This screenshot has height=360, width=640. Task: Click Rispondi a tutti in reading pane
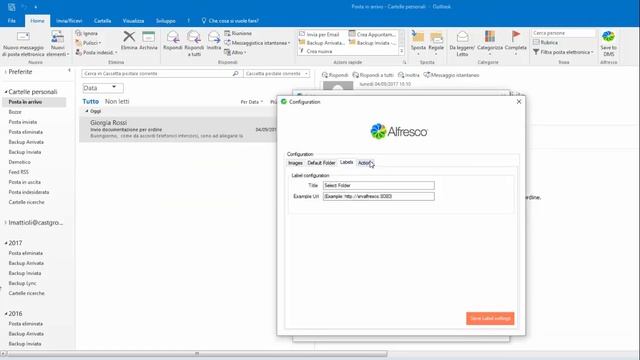pos(373,75)
